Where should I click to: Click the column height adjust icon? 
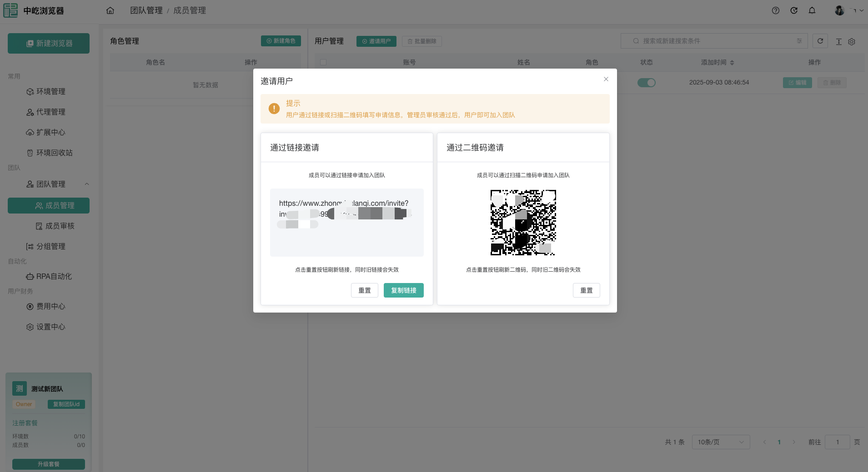click(839, 42)
